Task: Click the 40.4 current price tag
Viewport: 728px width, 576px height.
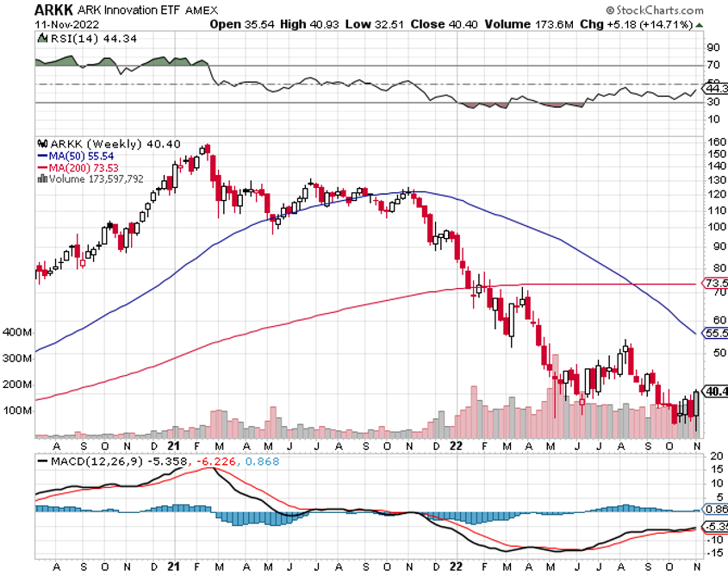Action: tap(715, 391)
